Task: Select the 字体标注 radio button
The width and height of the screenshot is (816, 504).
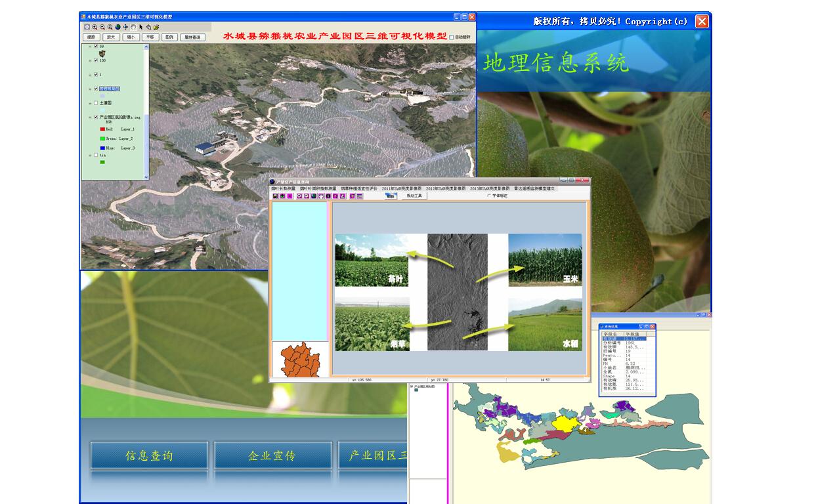Action: pos(488,196)
